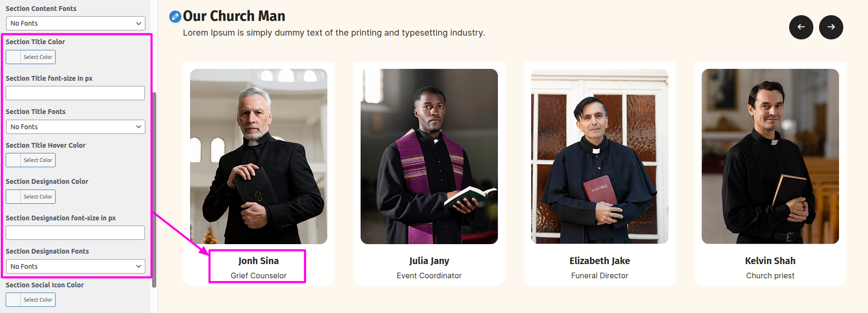
Task: Open Section Content Fonts dropdown
Action: [76, 23]
